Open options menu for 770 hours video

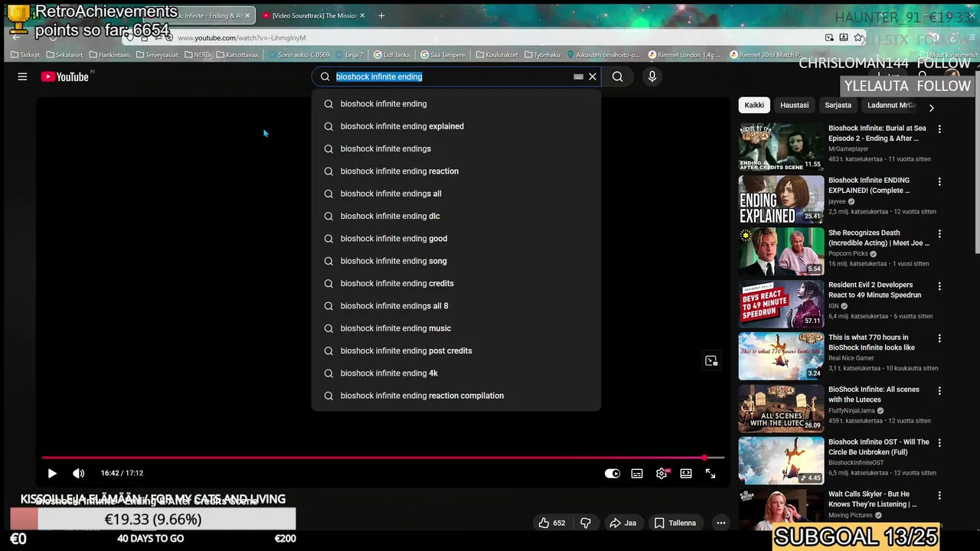[x=939, y=338]
